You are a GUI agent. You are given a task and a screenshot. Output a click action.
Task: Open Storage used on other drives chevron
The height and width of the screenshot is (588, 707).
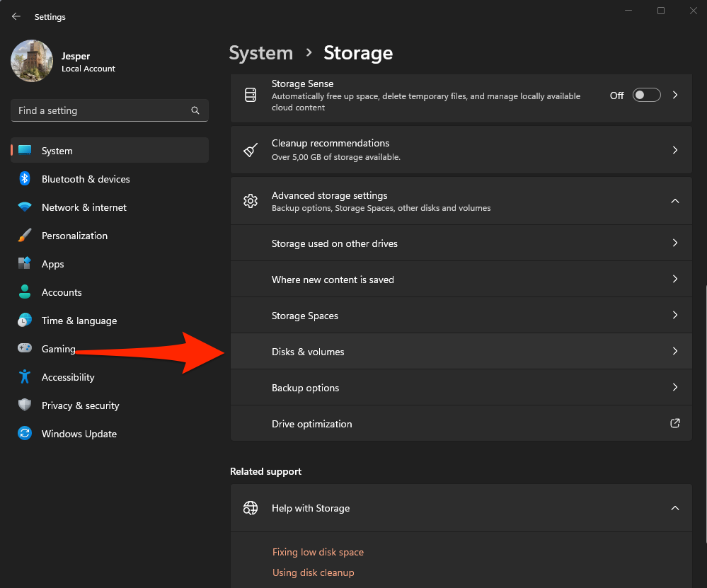(x=675, y=243)
